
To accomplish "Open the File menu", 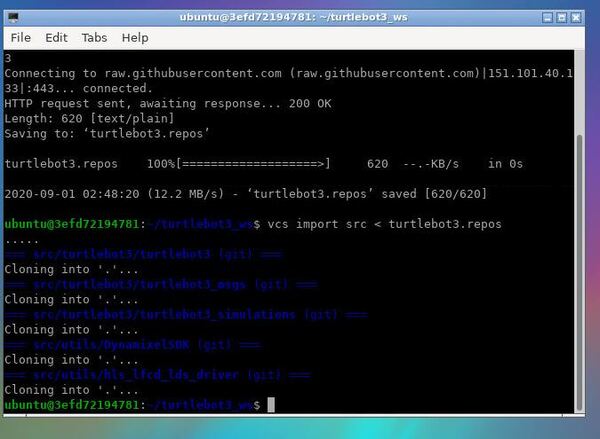I will 21,38.
